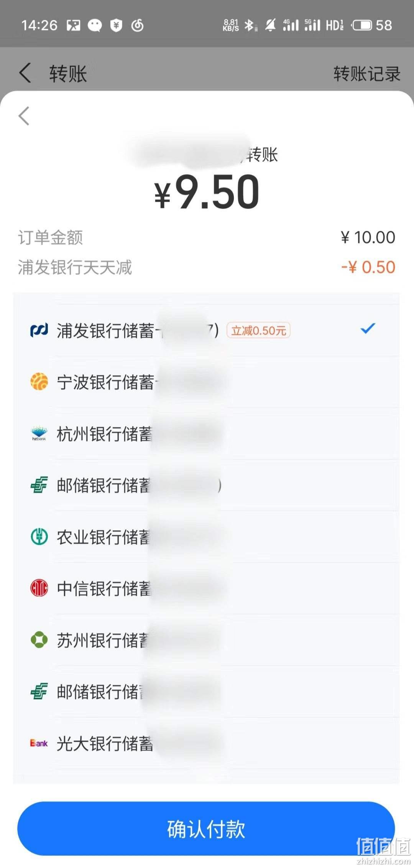Select 宁波银行储蓄 card as payment method
Viewport: 414px width, 868px height.
click(206, 382)
